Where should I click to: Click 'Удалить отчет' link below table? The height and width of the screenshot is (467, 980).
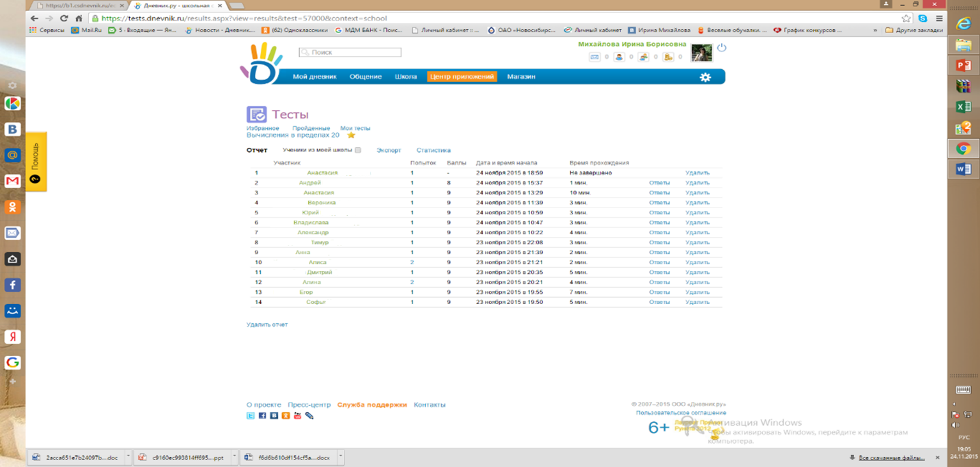tap(267, 325)
